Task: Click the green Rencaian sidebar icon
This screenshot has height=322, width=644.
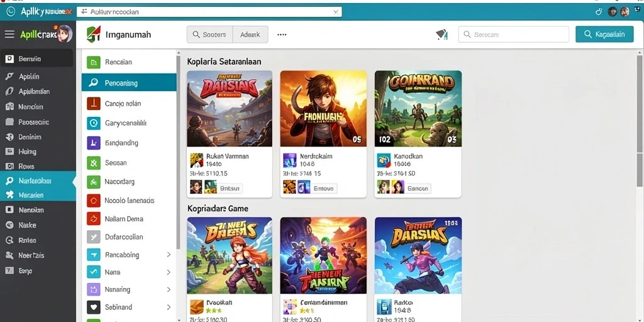Action: click(x=94, y=62)
